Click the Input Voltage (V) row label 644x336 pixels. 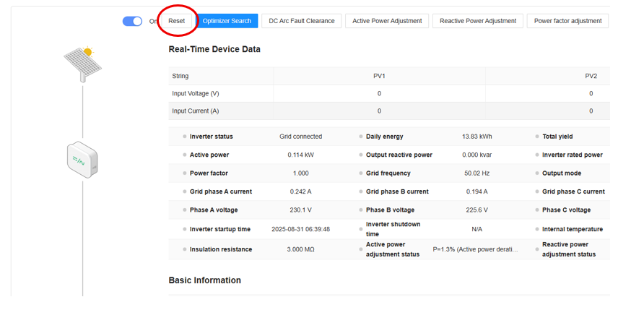click(196, 93)
